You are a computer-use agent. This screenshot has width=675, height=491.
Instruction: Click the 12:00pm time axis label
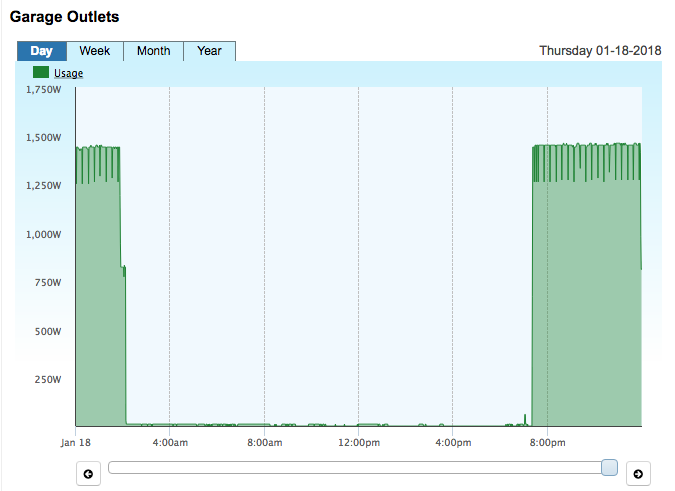point(359,442)
